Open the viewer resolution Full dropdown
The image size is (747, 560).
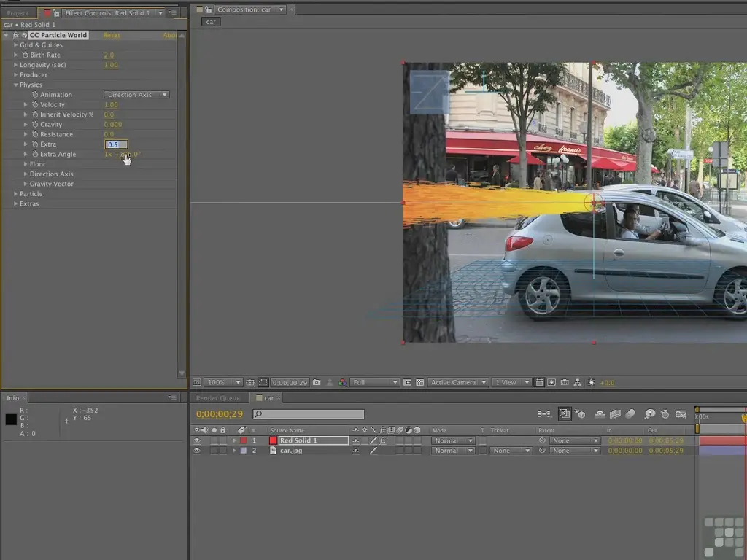[x=375, y=383]
